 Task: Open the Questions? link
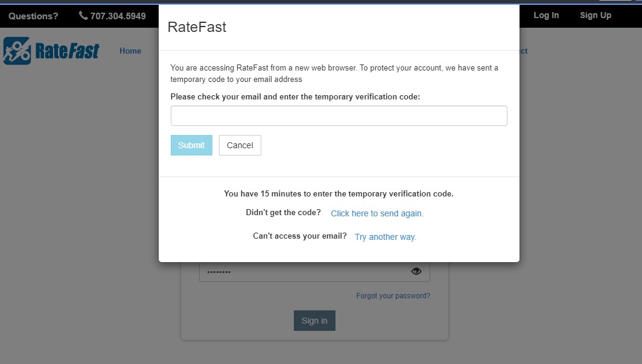33,16
